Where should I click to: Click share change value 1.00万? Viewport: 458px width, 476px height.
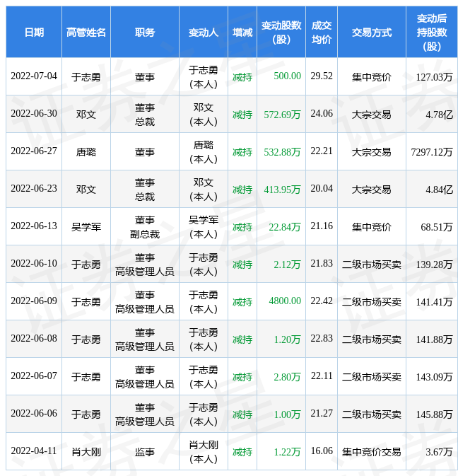(287, 414)
